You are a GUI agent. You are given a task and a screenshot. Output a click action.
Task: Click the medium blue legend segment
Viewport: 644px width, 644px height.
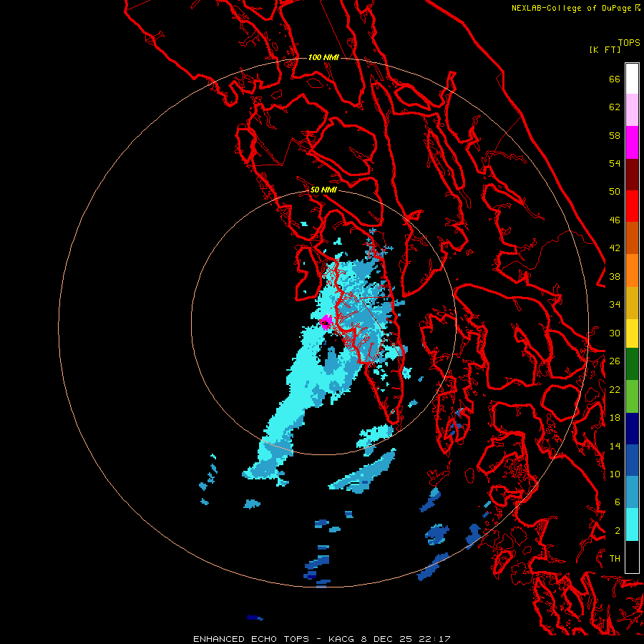pos(632,460)
